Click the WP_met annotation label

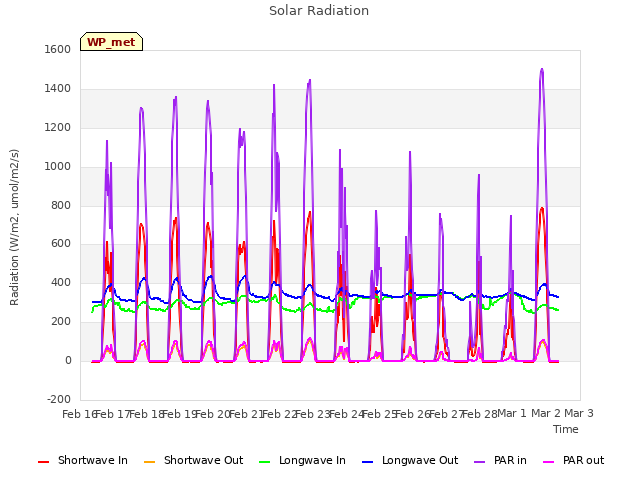[111, 42]
